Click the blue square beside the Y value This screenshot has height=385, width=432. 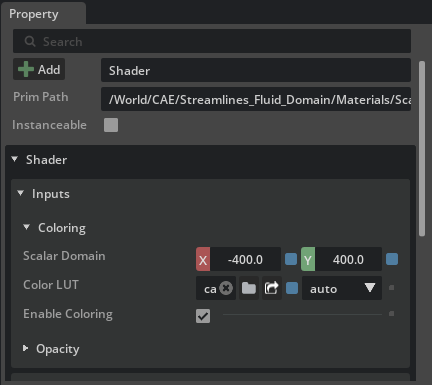pyautogui.click(x=392, y=259)
